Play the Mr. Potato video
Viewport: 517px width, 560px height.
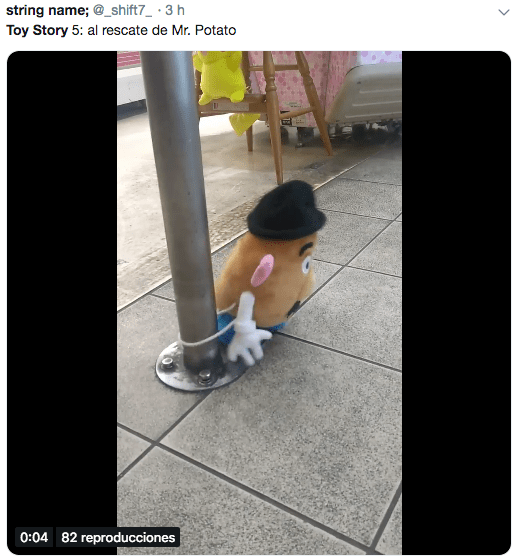pyautogui.click(x=259, y=303)
